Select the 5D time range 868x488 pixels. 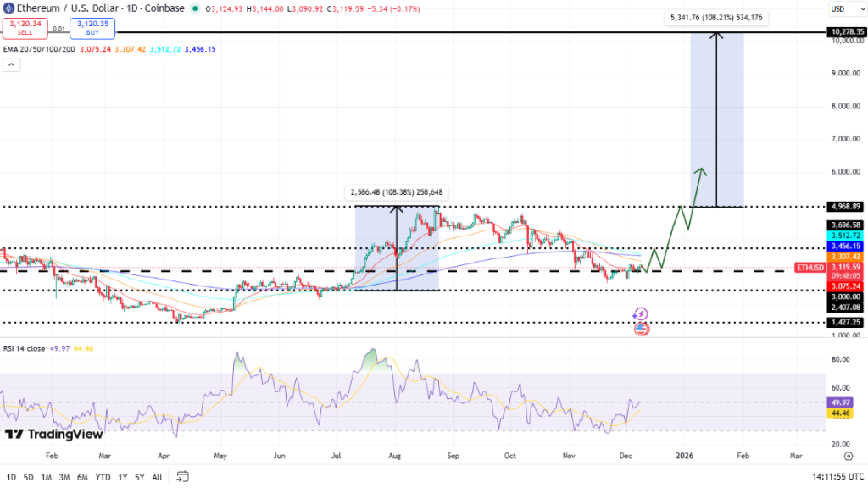[28, 477]
